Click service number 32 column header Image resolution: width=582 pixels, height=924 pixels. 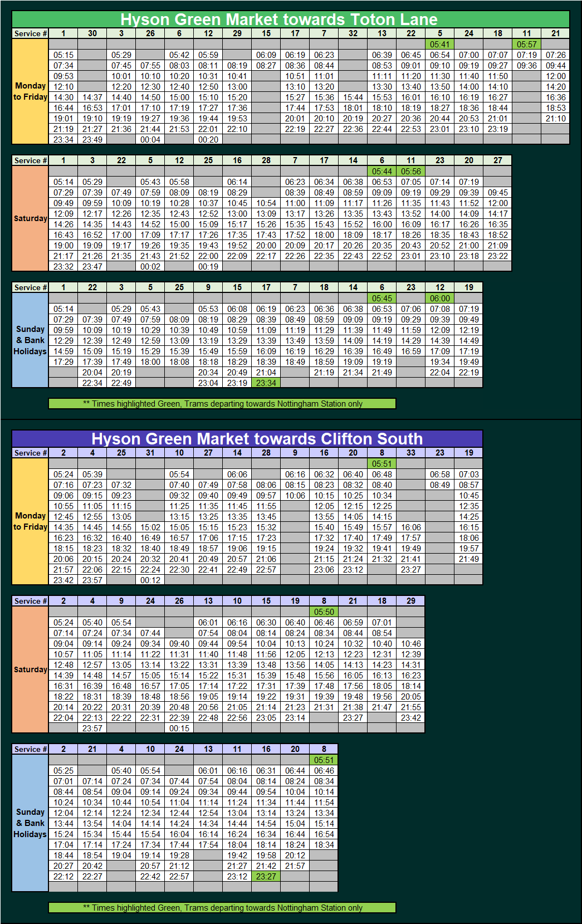tap(353, 33)
